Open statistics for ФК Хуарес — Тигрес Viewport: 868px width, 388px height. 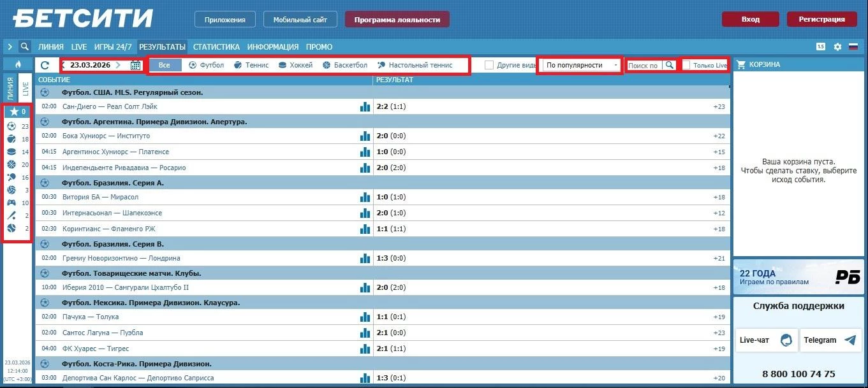click(x=365, y=348)
